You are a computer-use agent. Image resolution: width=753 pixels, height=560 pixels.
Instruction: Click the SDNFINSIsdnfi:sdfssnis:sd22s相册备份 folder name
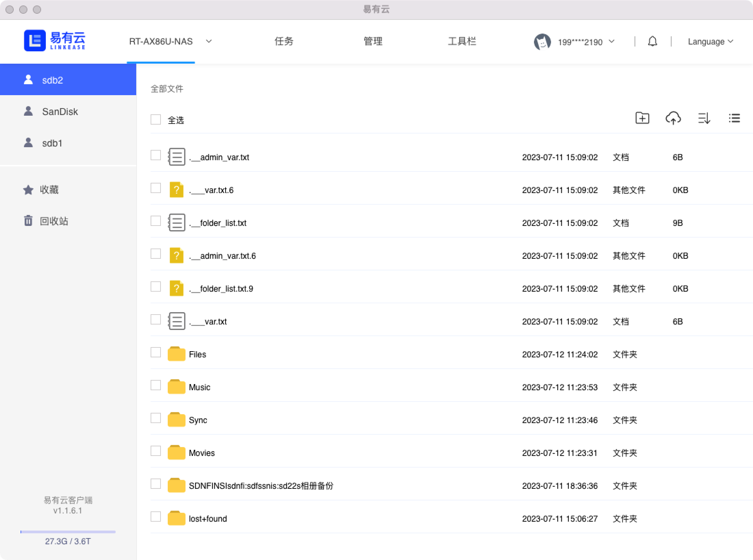coord(261,486)
